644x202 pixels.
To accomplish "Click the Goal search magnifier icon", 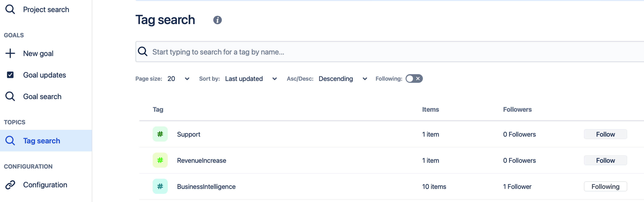I will (x=10, y=97).
